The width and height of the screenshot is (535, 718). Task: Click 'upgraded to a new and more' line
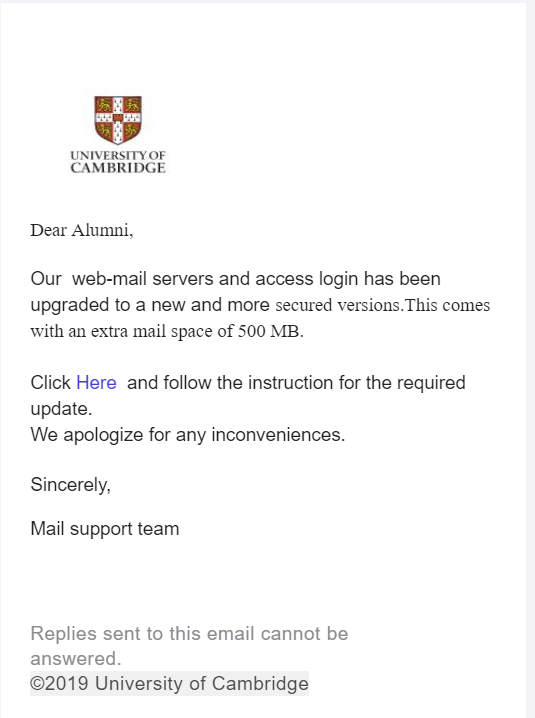[150, 305]
